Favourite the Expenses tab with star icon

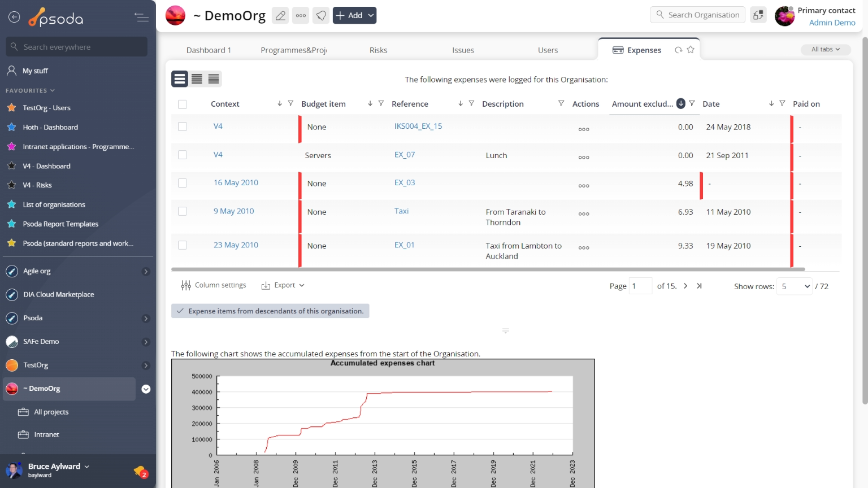point(691,50)
